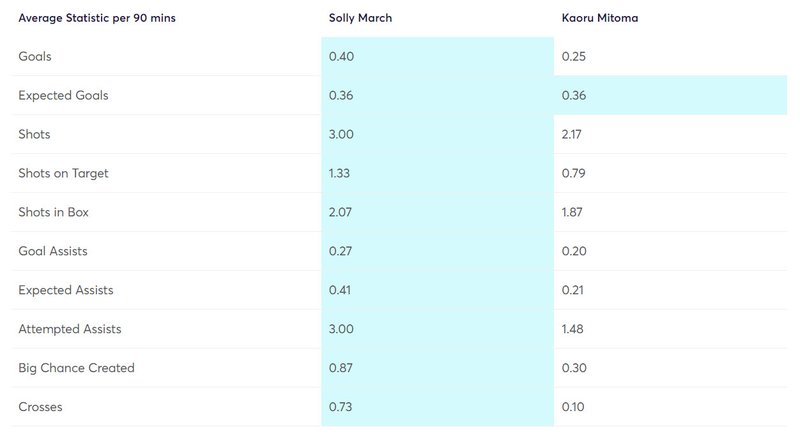
Task: Select Solly March's Expected Goals 0.36
Action: click(341, 95)
